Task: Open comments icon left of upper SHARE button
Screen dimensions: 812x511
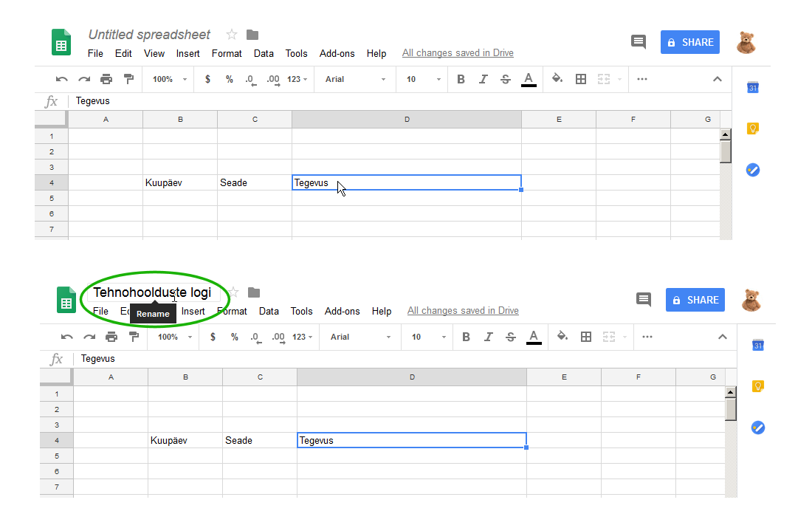Action: (x=638, y=41)
